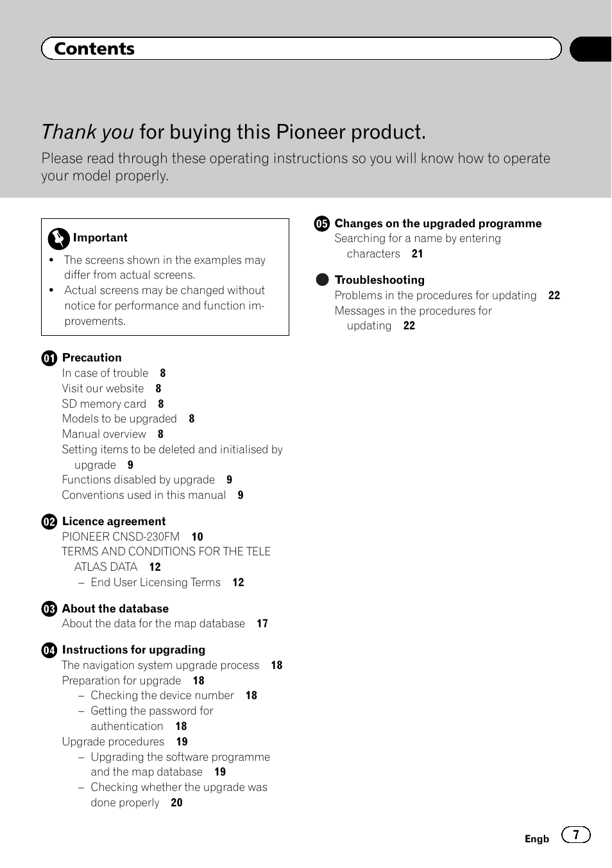Click the page number 7 badge
Viewport: 612px width, 868px height.
(x=575, y=835)
